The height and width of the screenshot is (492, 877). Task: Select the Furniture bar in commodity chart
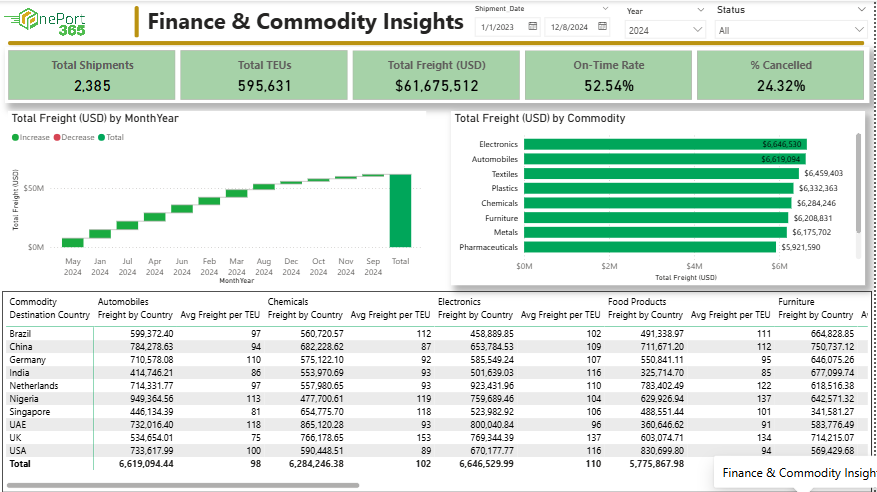tap(656, 218)
